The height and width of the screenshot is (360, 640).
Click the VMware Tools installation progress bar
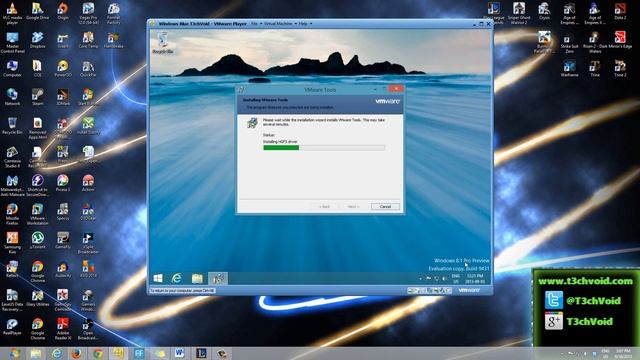tap(324, 148)
